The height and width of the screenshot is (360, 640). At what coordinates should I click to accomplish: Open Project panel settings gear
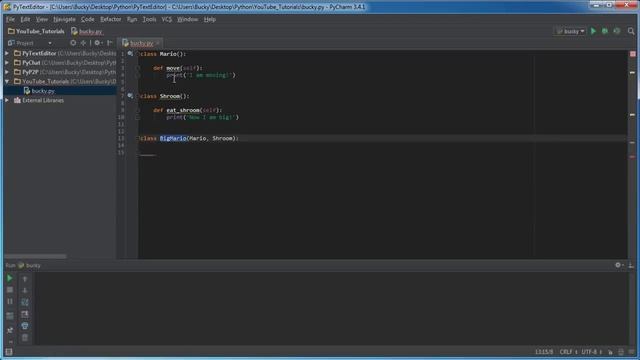[x=98, y=43]
